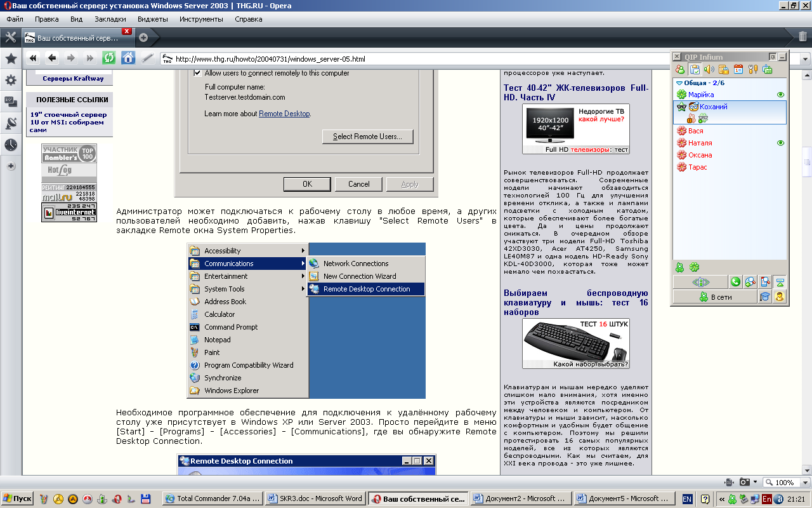Open a new tab with plus button
Image resolution: width=812 pixels, height=508 pixels.
[x=143, y=37]
